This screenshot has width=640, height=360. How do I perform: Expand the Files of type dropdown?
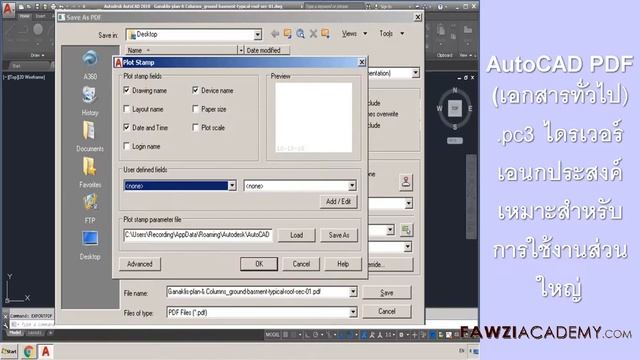pos(353,312)
